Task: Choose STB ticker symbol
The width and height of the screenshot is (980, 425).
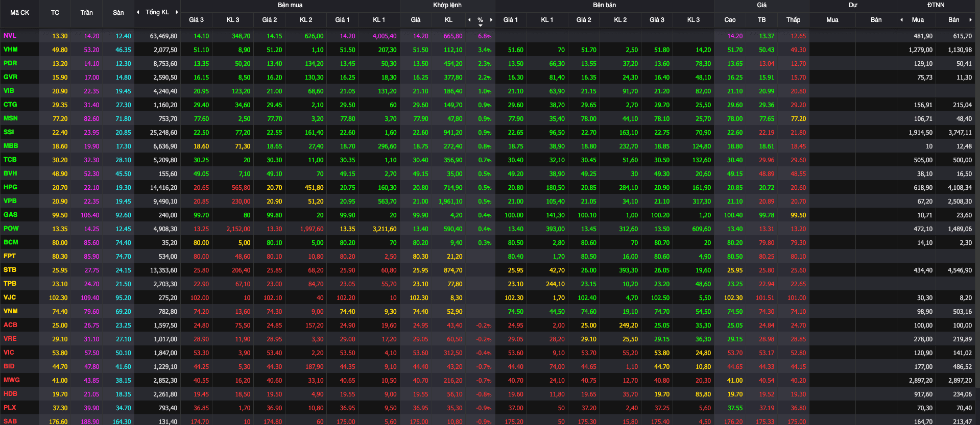Action: 10,270
